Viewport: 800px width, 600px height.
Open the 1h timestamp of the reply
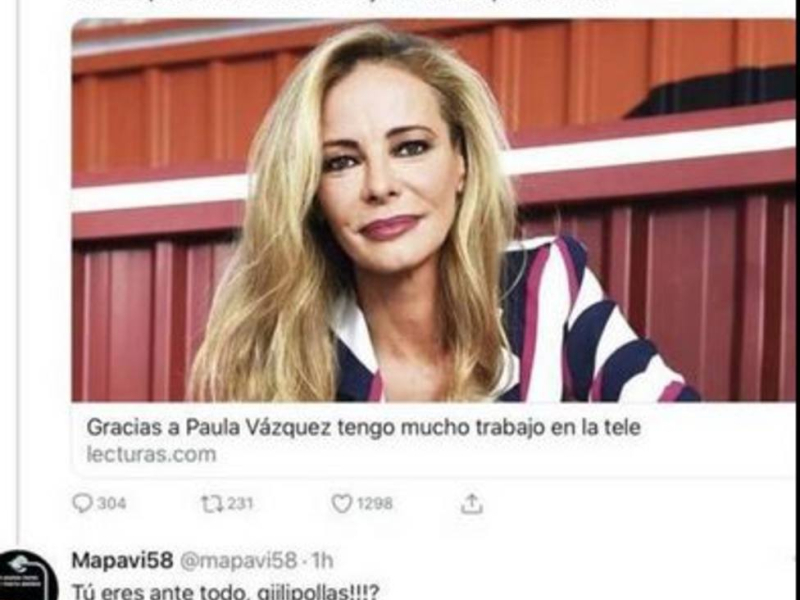coord(322,561)
